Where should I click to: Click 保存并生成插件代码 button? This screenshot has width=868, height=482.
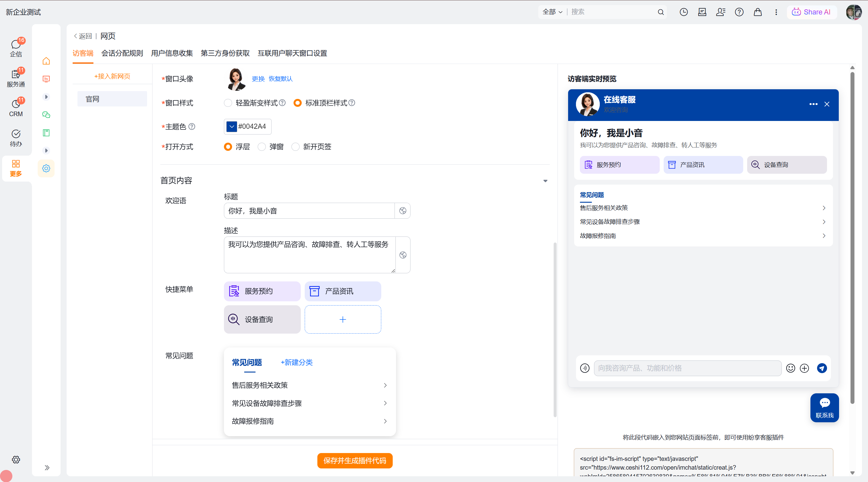click(355, 461)
